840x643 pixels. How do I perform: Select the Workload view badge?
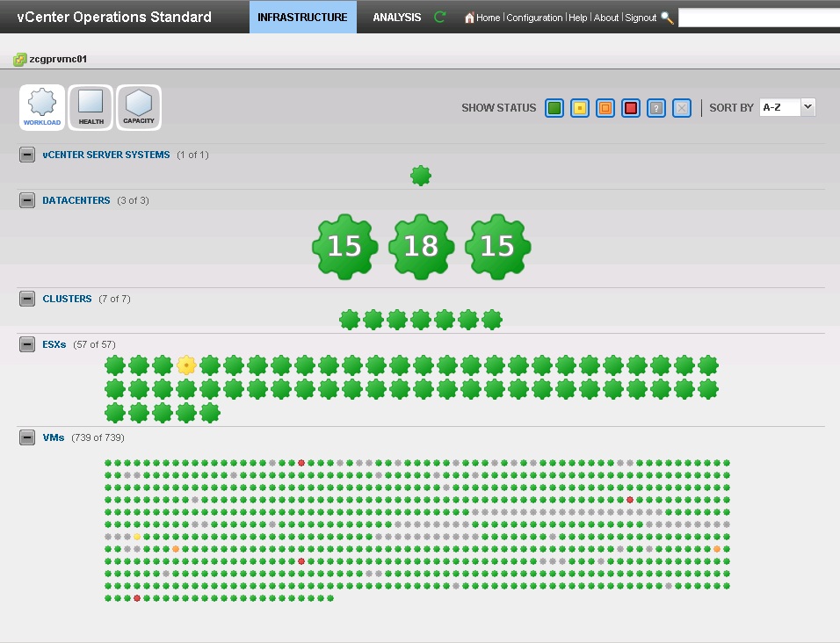42,107
